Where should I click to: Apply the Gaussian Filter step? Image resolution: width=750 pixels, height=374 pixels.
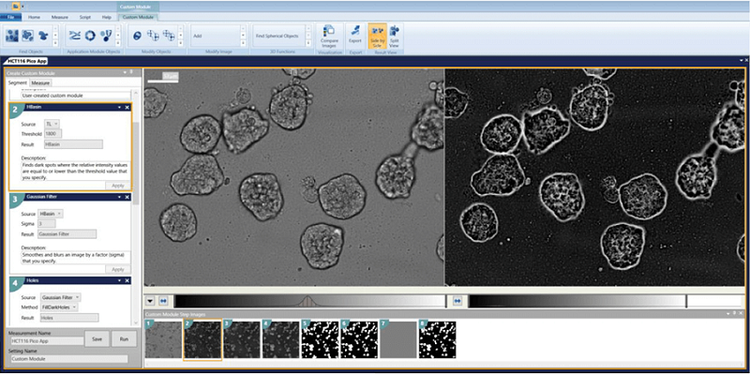coord(117,269)
